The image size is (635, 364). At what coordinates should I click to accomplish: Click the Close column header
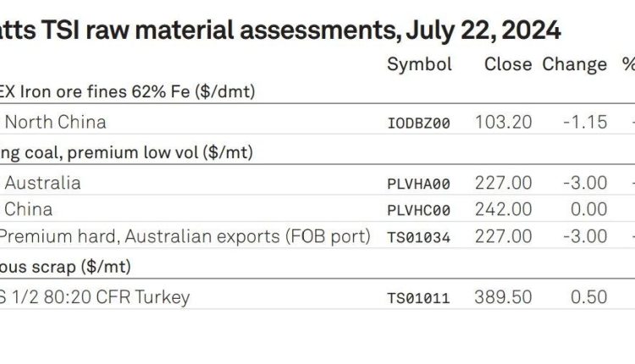(508, 64)
